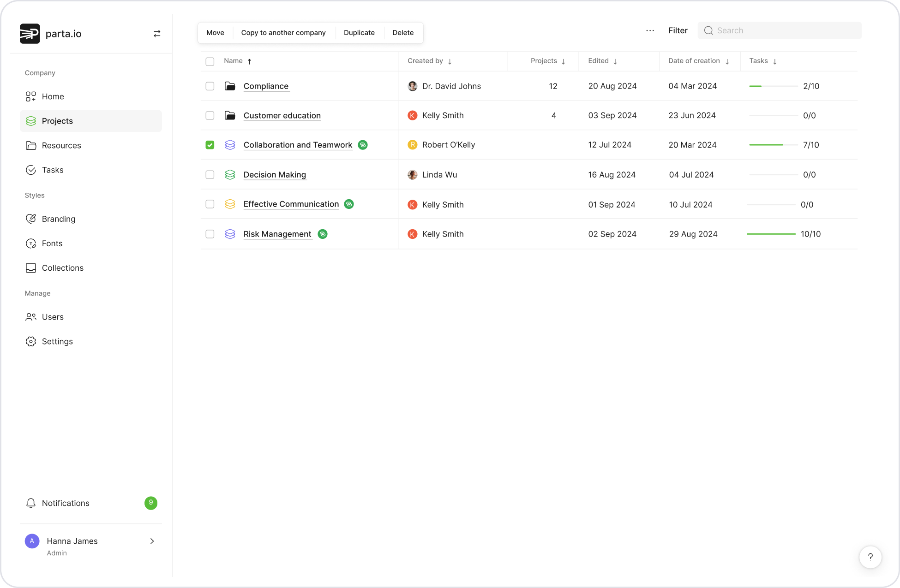Click the Compliance folder icon

230,86
